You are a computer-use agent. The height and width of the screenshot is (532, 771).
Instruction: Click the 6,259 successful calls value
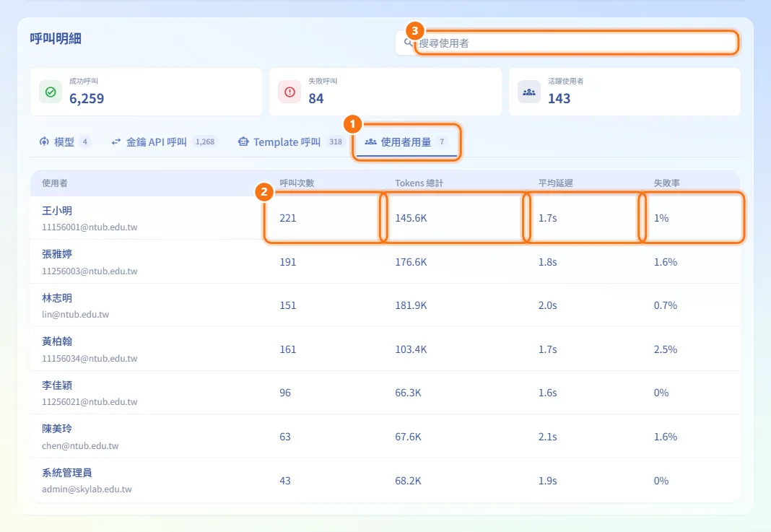[87, 98]
